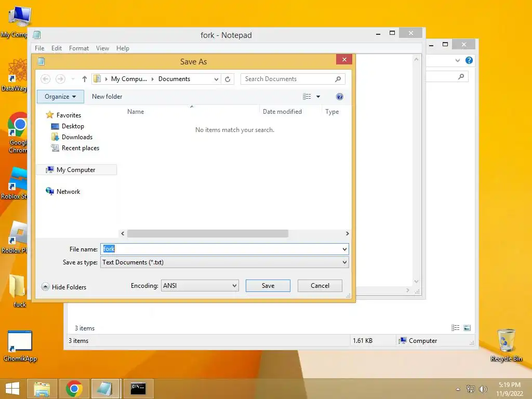Viewport: 532px width, 399px height.
Task: Open the Notepad View menu
Action: pyautogui.click(x=102, y=48)
